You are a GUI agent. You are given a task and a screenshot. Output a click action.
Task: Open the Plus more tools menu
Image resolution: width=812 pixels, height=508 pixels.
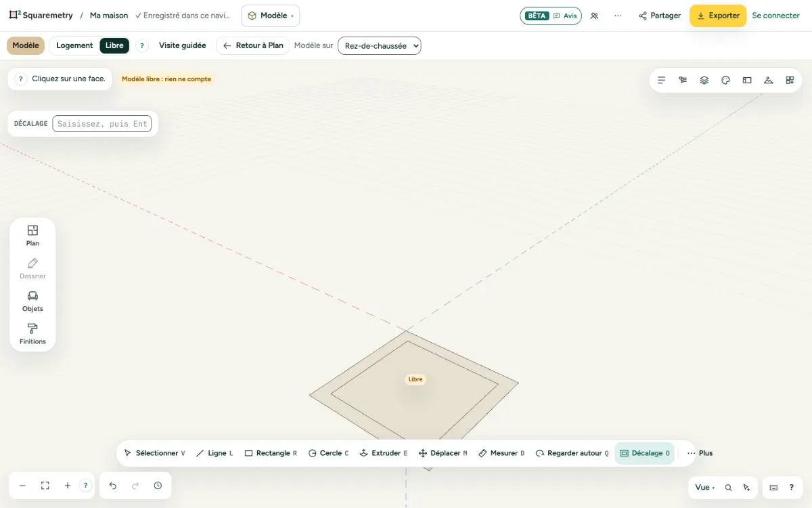click(700, 453)
